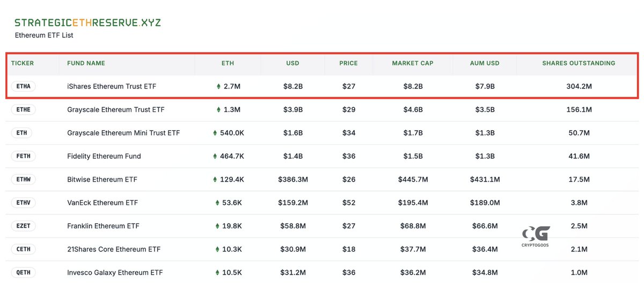Click the Ethereum icon beside 464.7K
644x291 pixels.
[x=215, y=156]
